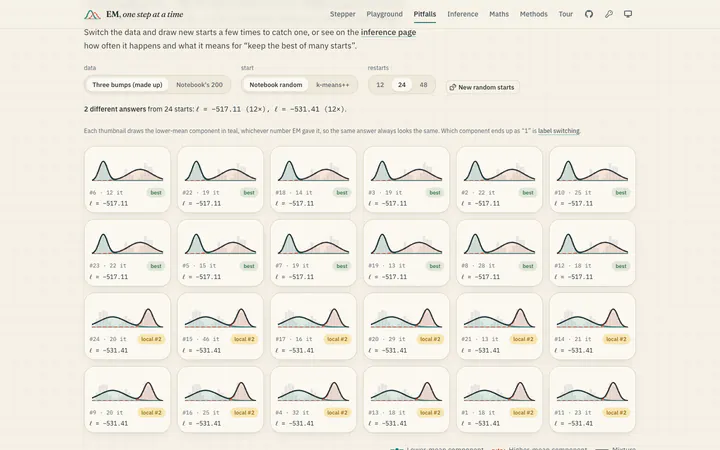Choose k-means++ start
720x450 pixels.
[332, 85]
